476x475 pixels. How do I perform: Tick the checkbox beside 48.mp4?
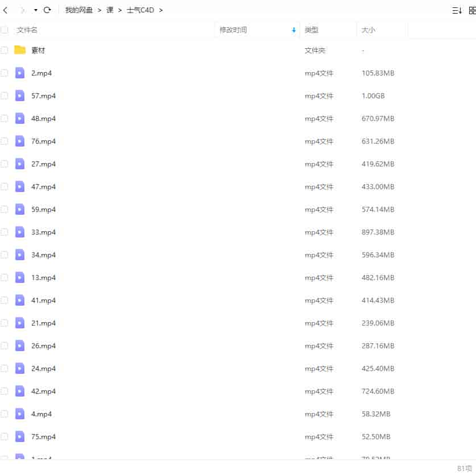[6, 118]
